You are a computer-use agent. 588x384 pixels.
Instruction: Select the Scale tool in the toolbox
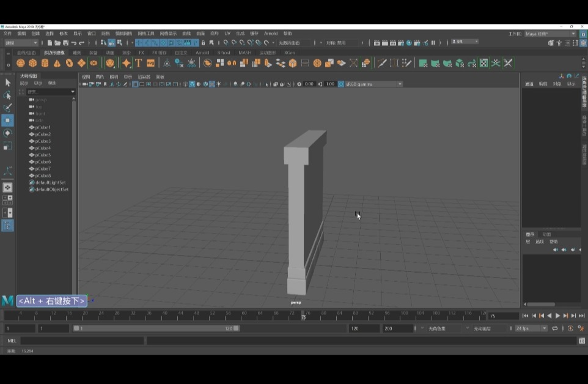click(x=7, y=146)
